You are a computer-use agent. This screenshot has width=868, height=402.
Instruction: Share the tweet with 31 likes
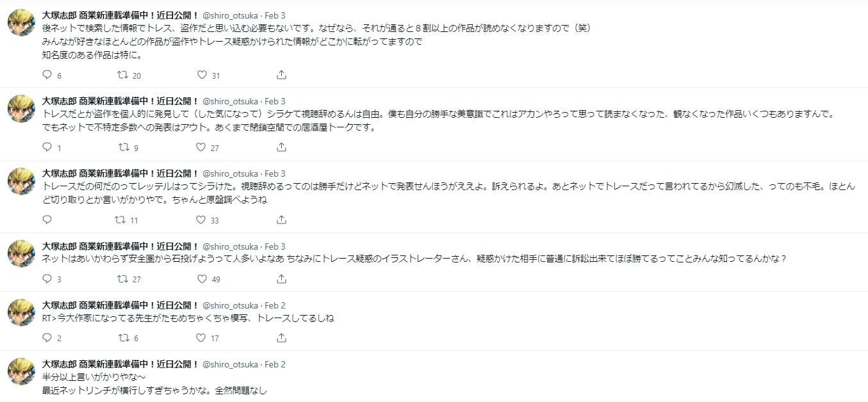click(x=281, y=75)
